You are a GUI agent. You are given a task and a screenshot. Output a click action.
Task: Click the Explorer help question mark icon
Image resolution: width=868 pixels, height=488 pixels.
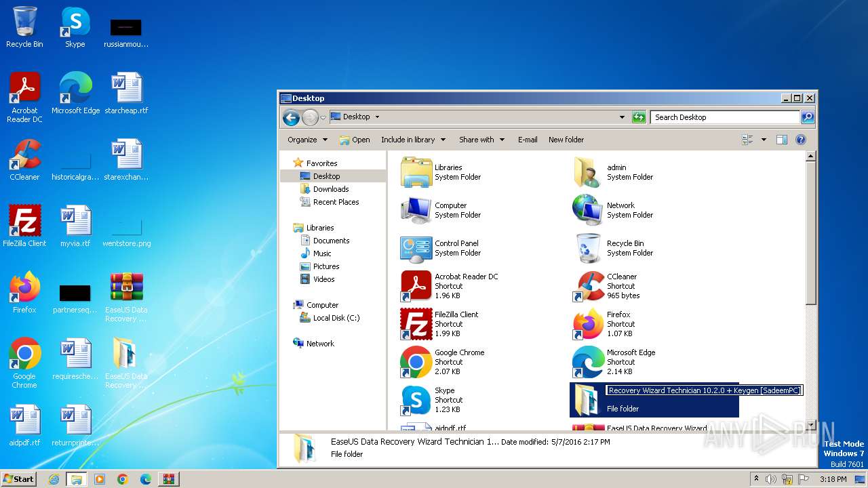click(x=801, y=140)
